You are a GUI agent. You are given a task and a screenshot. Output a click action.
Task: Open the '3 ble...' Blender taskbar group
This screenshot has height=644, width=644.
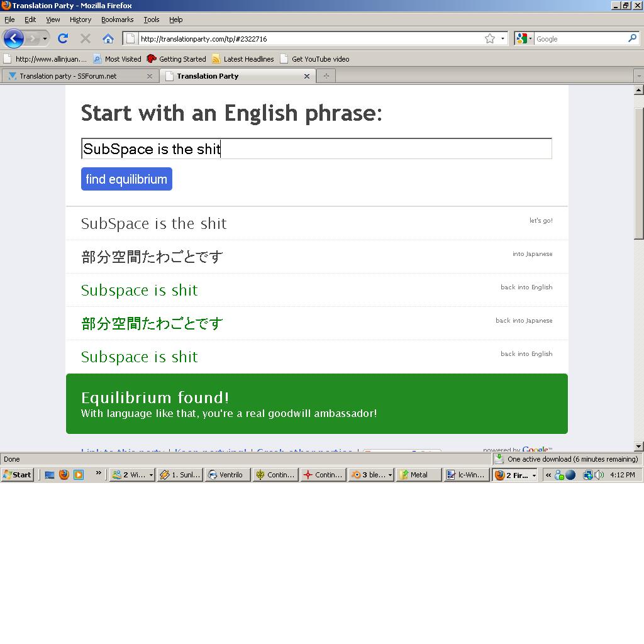[x=371, y=475]
